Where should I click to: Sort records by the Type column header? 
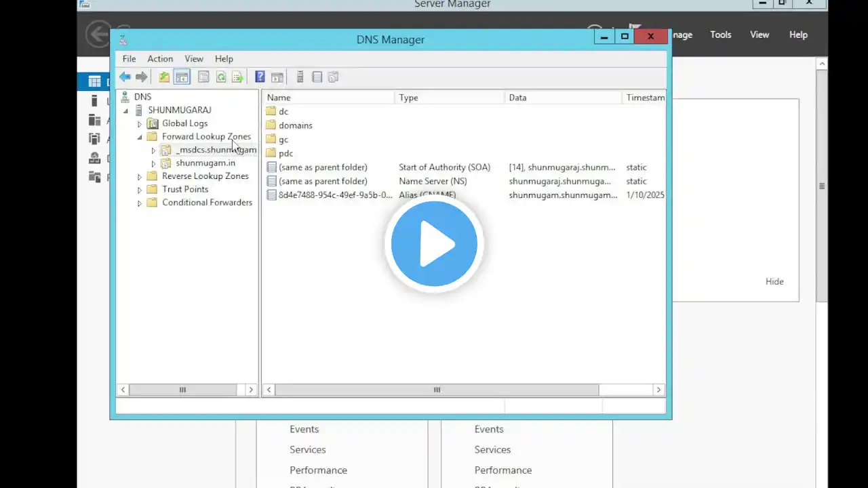tap(451, 98)
